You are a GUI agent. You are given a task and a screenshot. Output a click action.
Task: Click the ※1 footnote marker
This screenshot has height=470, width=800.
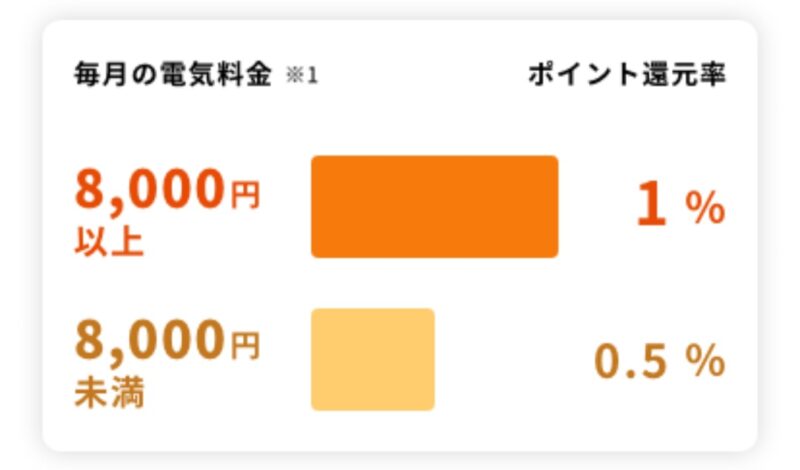point(302,76)
